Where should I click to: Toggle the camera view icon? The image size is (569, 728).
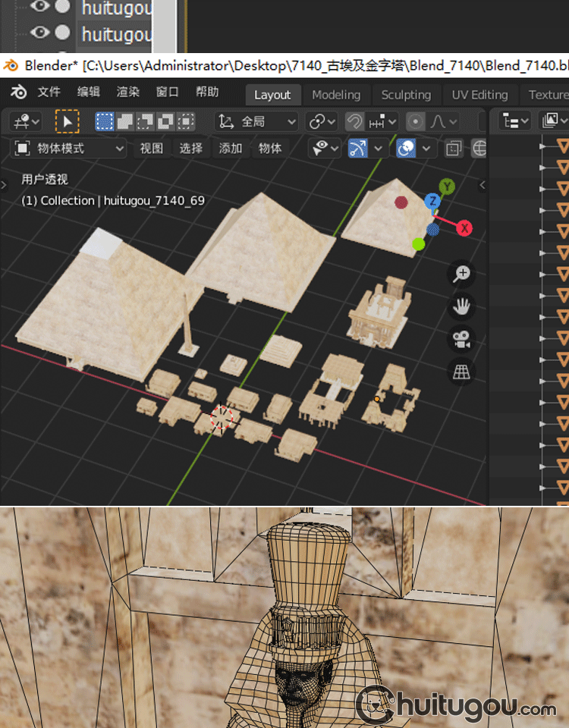coord(461,339)
